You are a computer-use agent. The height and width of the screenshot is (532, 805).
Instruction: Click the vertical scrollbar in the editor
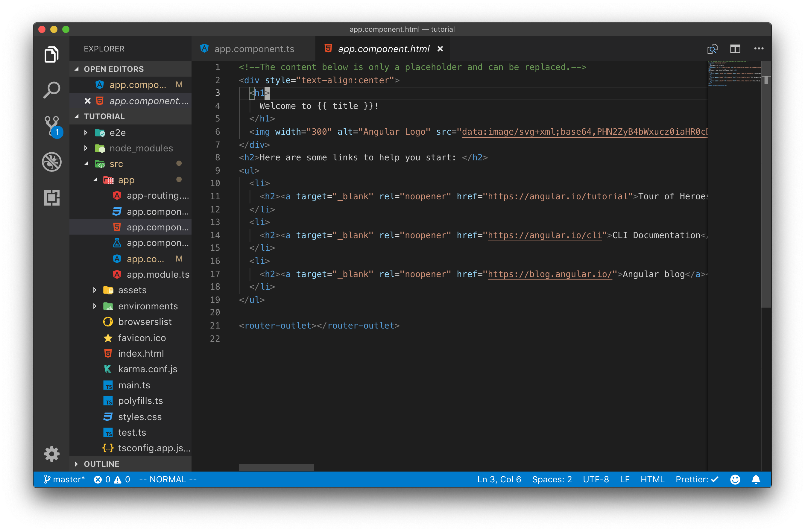coord(766,185)
